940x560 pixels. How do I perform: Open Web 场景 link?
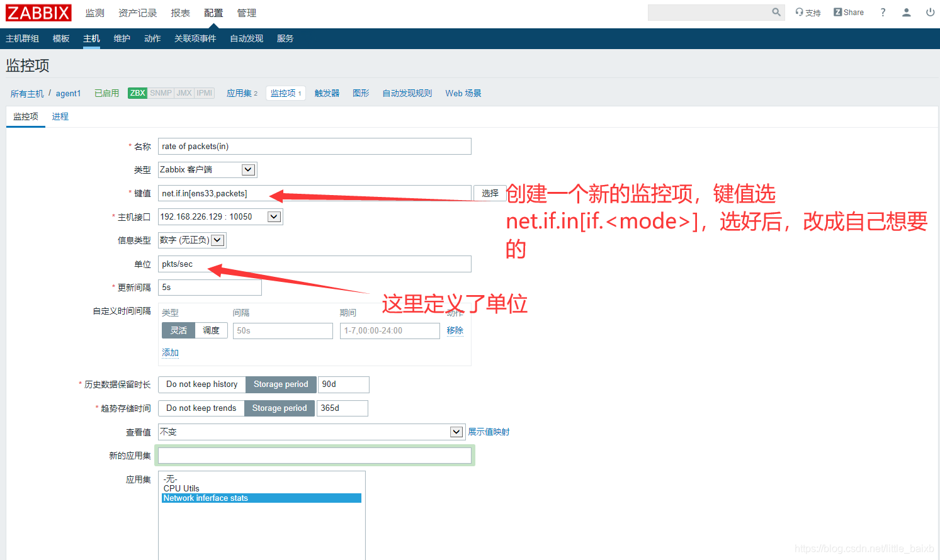[463, 94]
